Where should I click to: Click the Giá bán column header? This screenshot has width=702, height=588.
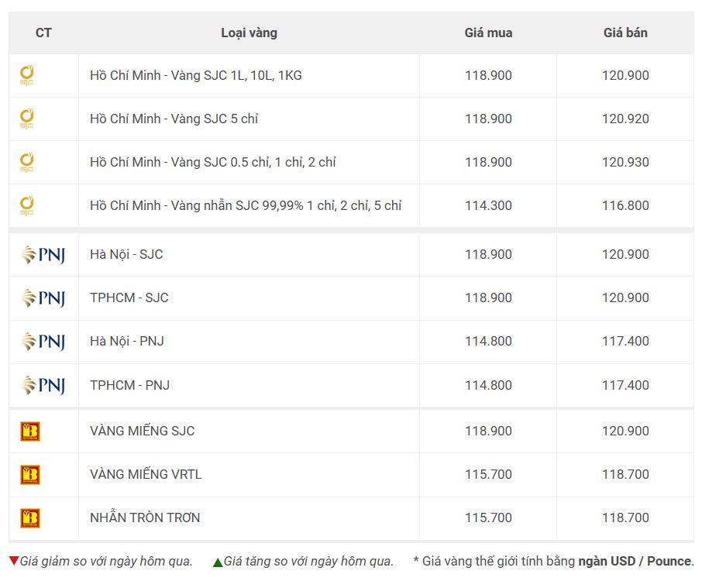click(x=625, y=33)
